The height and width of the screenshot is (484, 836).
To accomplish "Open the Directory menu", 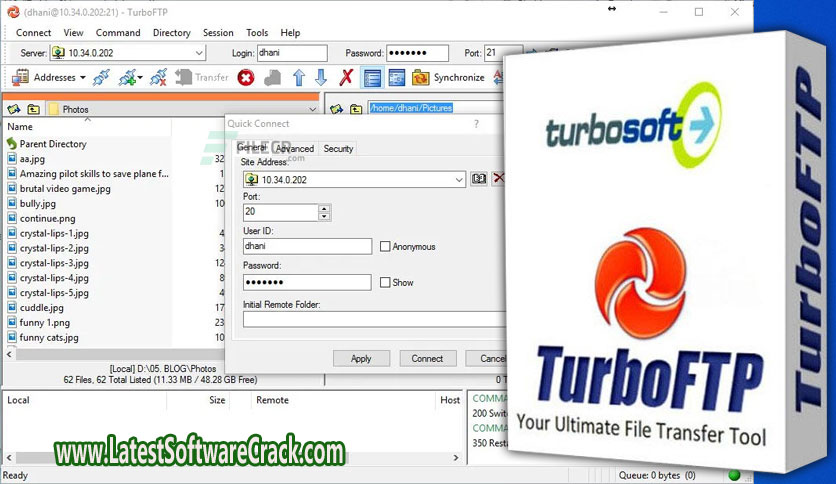I will pos(172,33).
